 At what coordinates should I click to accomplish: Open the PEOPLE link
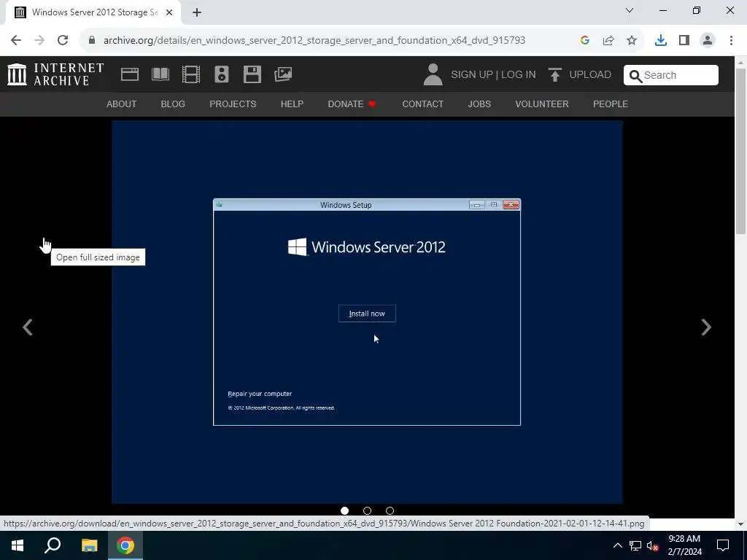point(611,104)
